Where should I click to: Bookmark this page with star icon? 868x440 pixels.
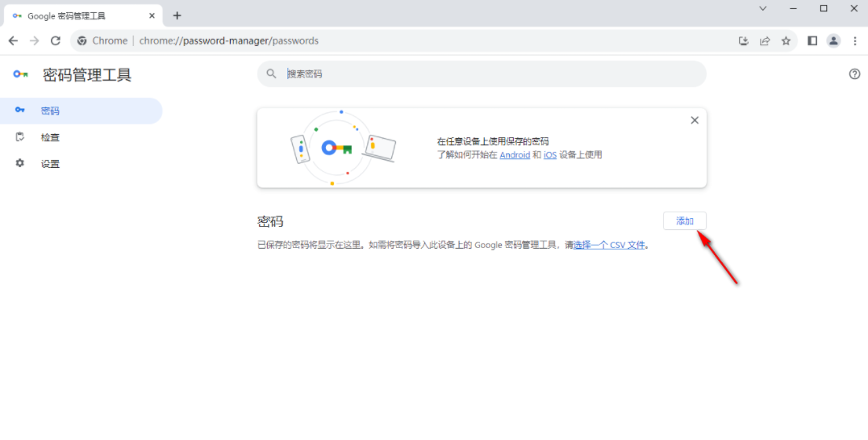coord(786,40)
